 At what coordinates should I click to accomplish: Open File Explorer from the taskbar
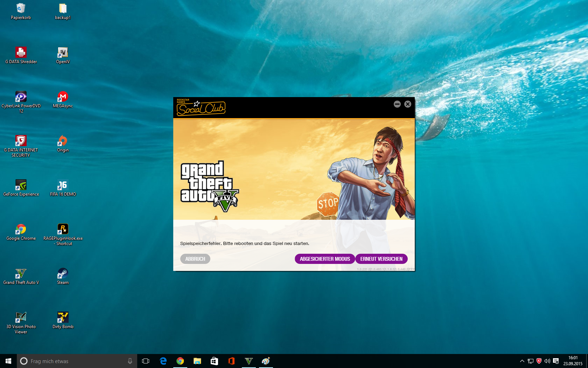197,361
